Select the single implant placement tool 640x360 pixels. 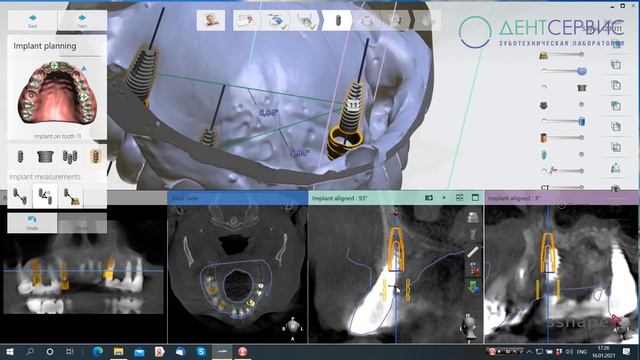click(20, 156)
